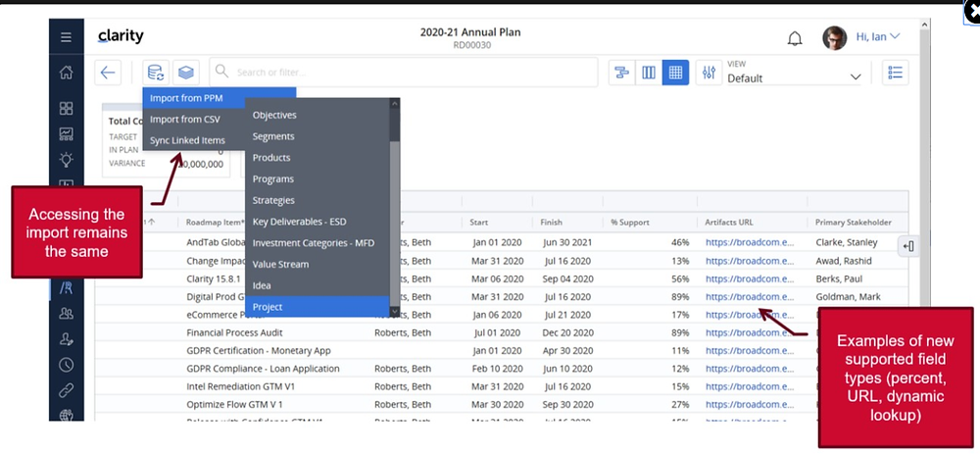Select Optimize Flow GTM V 1 row
The width and height of the screenshot is (980, 454).
(501, 405)
